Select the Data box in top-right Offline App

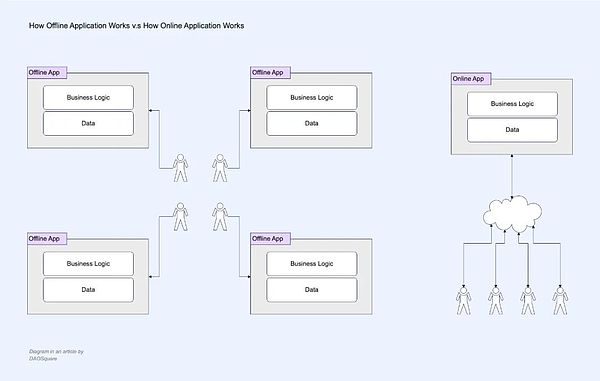[x=312, y=124]
